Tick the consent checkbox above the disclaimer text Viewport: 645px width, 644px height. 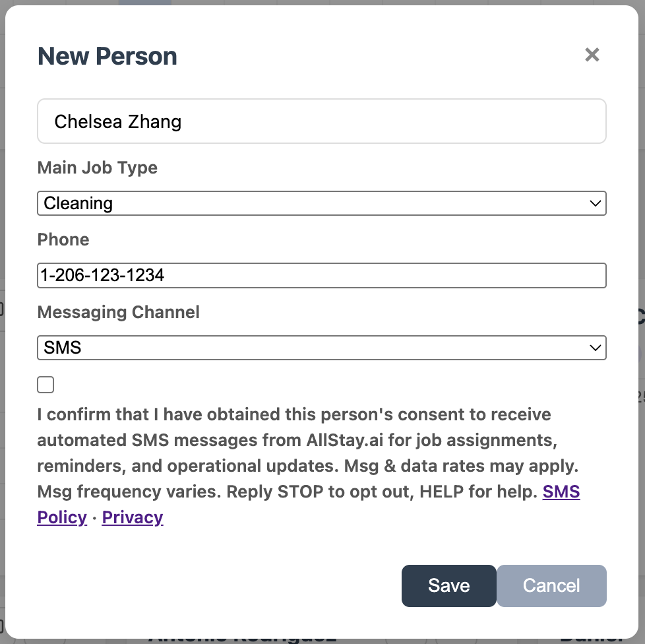(x=46, y=384)
